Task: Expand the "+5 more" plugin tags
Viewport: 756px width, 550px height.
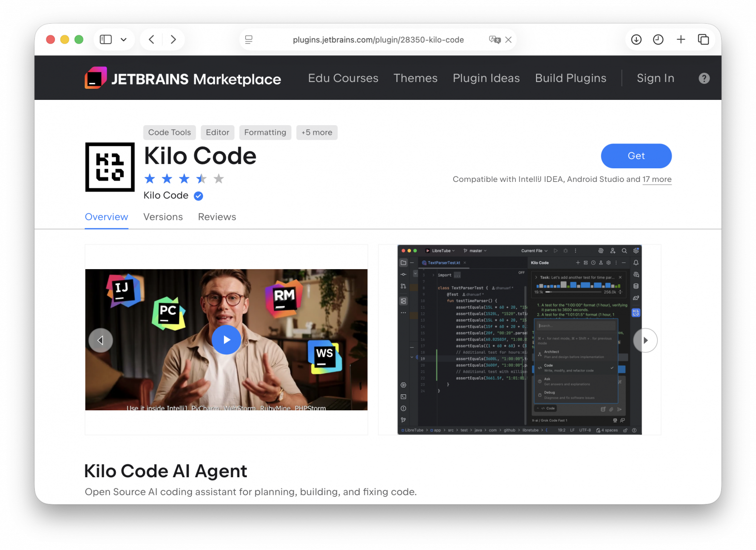Action: click(x=317, y=132)
